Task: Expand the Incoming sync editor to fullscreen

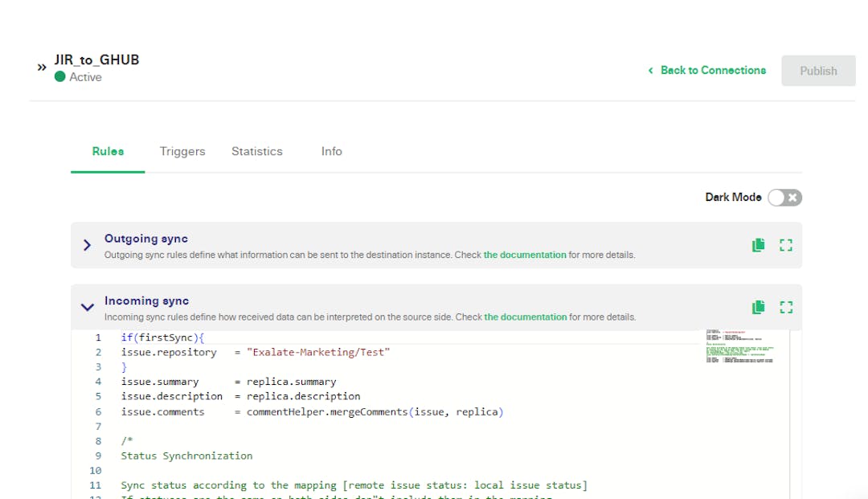Action: click(x=786, y=306)
